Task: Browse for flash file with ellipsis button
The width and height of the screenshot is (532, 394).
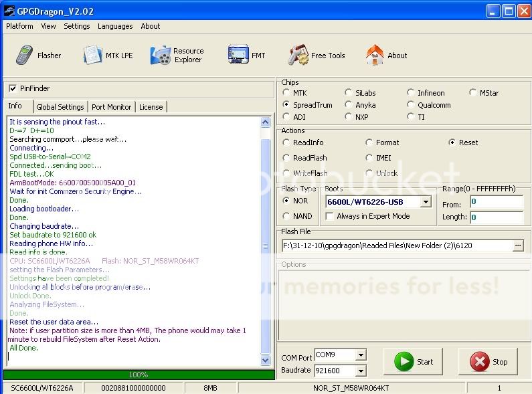Action: (518, 245)
